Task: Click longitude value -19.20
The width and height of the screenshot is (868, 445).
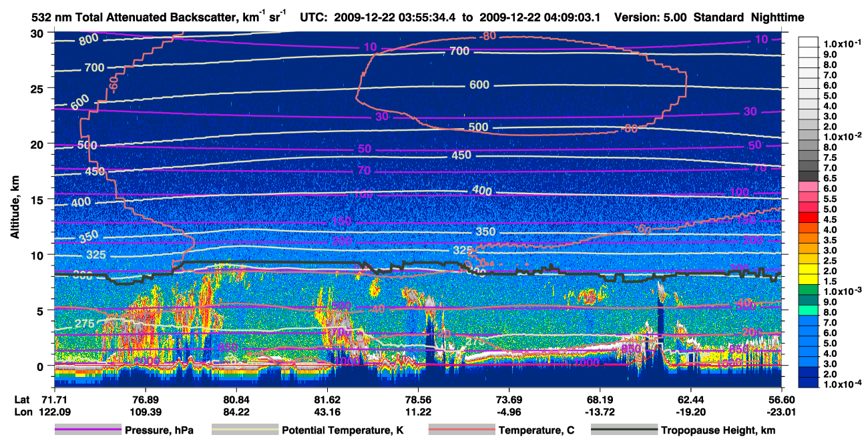Action: [x=690, y=412]
